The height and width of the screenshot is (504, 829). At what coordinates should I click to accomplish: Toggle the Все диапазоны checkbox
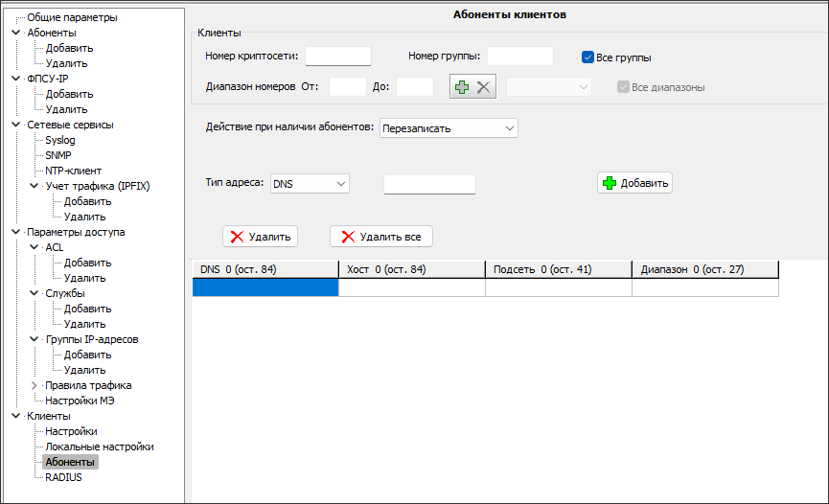[624, 87]
